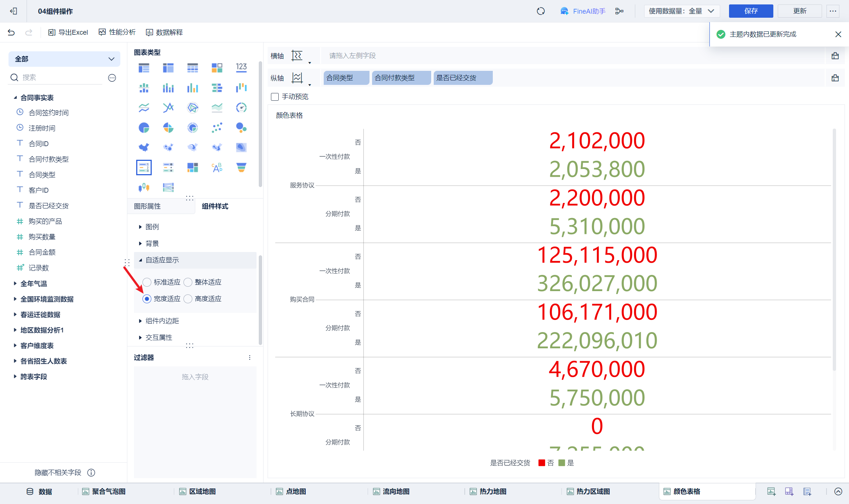Choose the funnel chart type icon
The width and height of the screenshot is (849, 504).
tap(241, 168)
